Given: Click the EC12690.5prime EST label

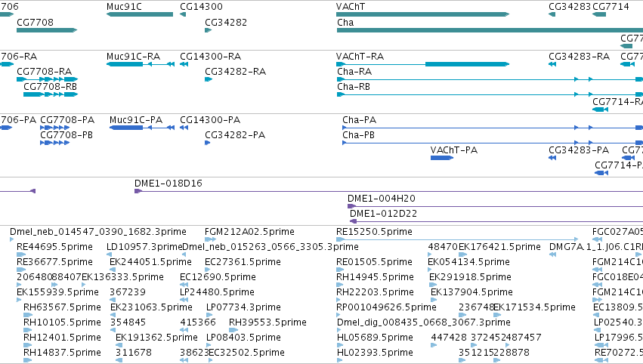Looking at the screenshot, I should 218,276.
